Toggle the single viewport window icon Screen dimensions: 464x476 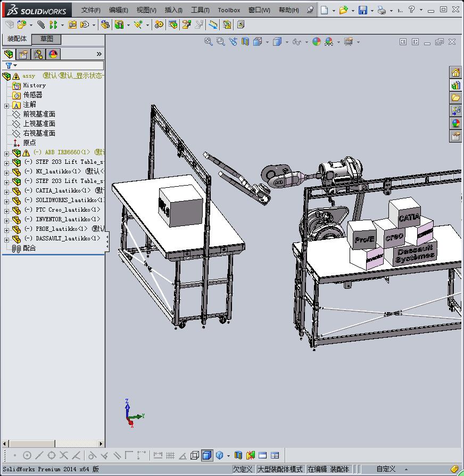tap(263, 455)
